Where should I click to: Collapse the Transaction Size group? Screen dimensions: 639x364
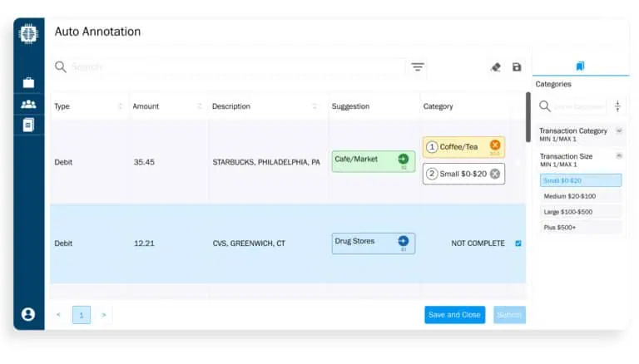pyautogui.click(x=619, y=156)
